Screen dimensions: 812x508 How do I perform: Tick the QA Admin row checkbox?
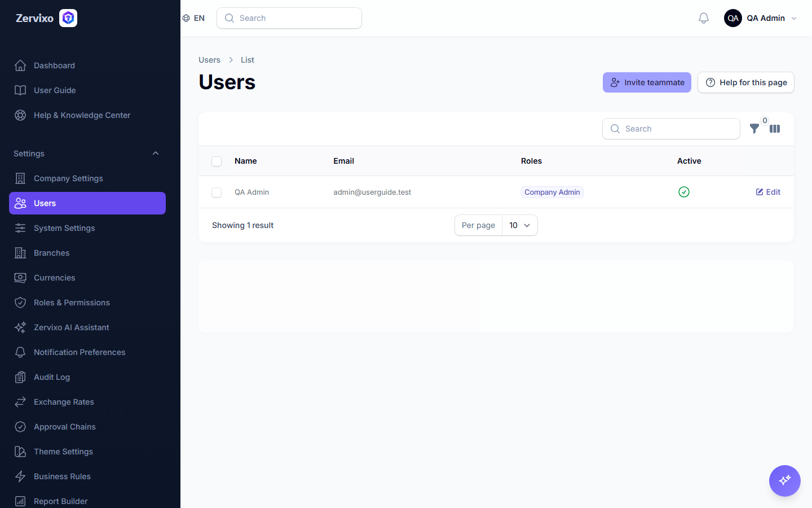click(x=217, y=192)
